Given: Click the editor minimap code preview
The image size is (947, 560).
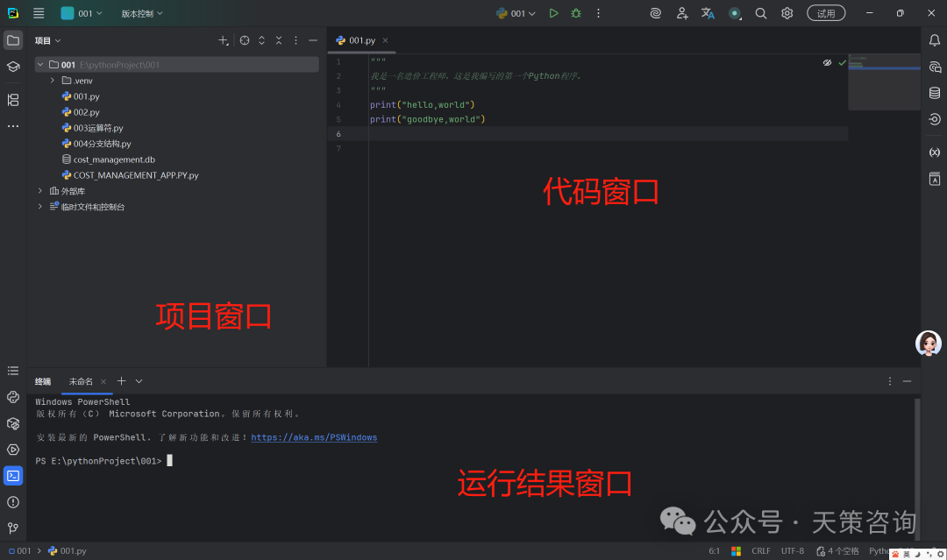Looking at the screenshot, I should 884,82.
